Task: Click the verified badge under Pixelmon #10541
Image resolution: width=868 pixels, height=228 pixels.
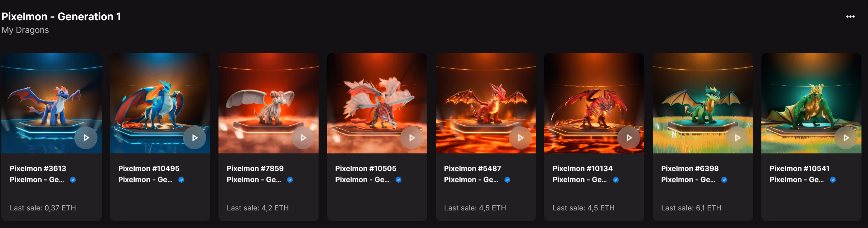Action: click(x=832, y=180)
